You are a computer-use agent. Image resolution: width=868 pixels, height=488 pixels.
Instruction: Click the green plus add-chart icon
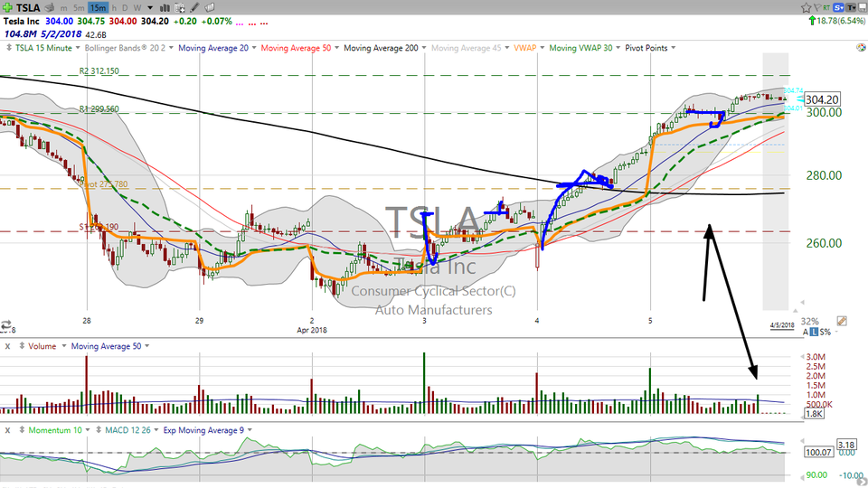click(8, 7)
